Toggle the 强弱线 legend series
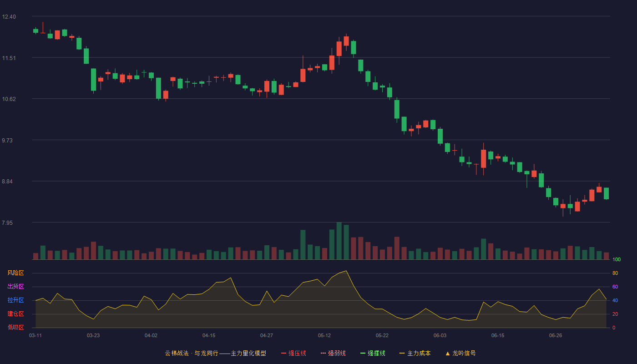637x364 pixels. coord(333,354)
